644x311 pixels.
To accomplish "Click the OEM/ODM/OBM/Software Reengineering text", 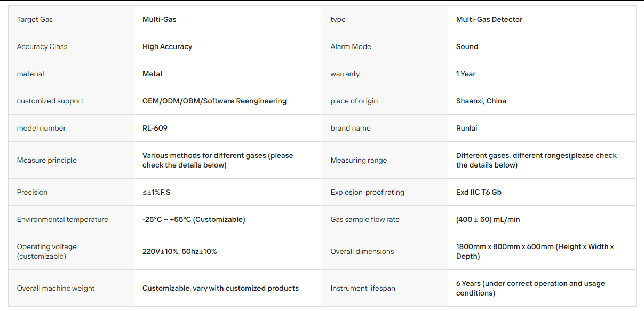I will point(214,101).
